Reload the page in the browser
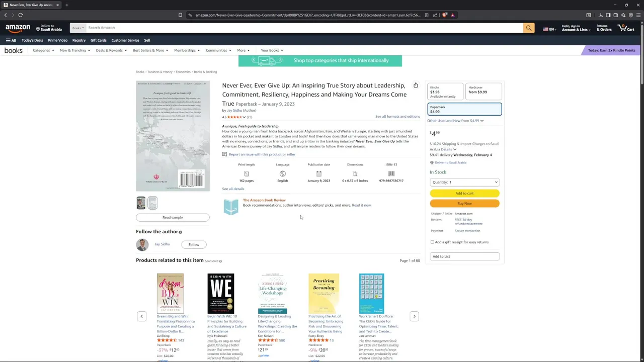This screenshot has width=644, height=362. click(21, 15)
